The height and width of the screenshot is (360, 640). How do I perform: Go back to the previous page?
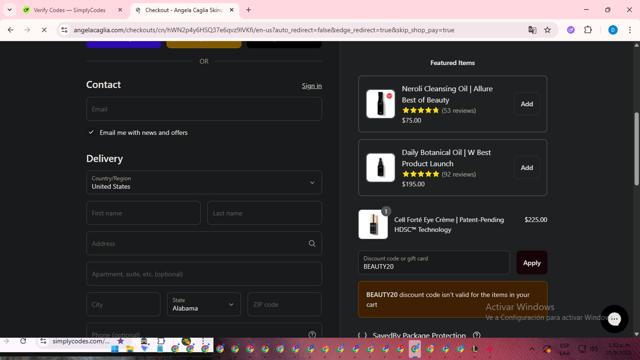click(11, 30)
